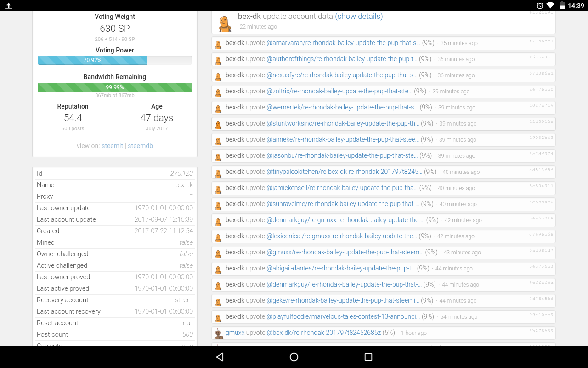Select Created date 2017-07-22 11:12:54
Screen dimensions: 588x368
pos(164,231)
